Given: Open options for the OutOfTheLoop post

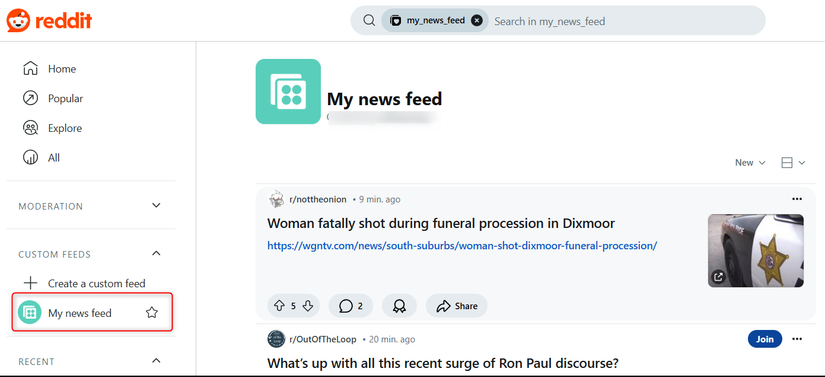Looking at the screenshot, I should coord(797,339).
